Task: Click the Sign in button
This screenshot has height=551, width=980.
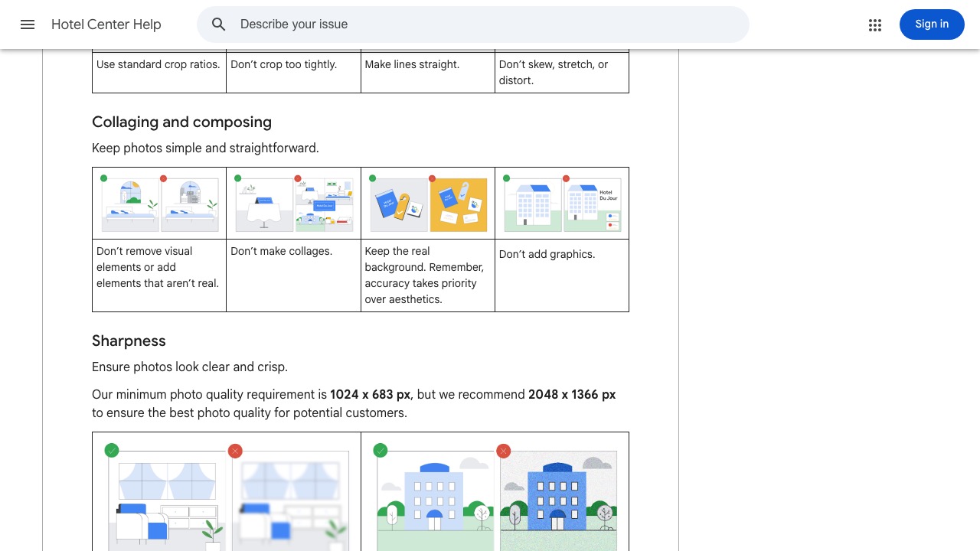Action: (932, 24)
